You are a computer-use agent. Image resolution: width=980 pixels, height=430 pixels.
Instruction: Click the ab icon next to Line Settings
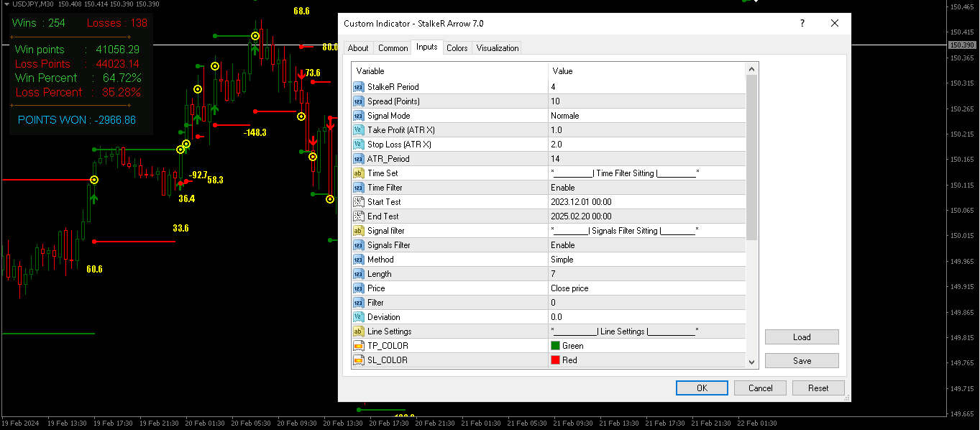(x=358, y=331)
